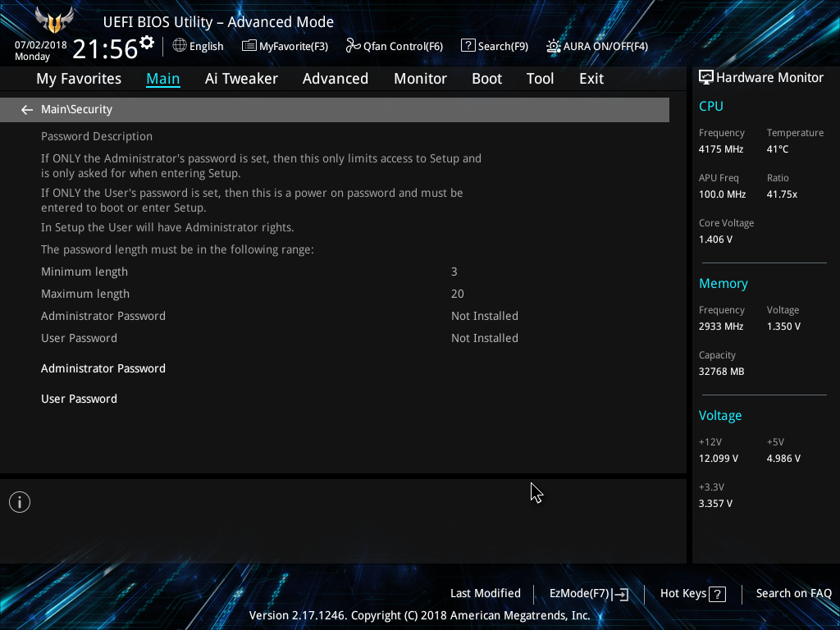Click the Hardware Monitor title
Image resolution: width=840 pixels, height=630 pixels.
[x=769, y=78]
